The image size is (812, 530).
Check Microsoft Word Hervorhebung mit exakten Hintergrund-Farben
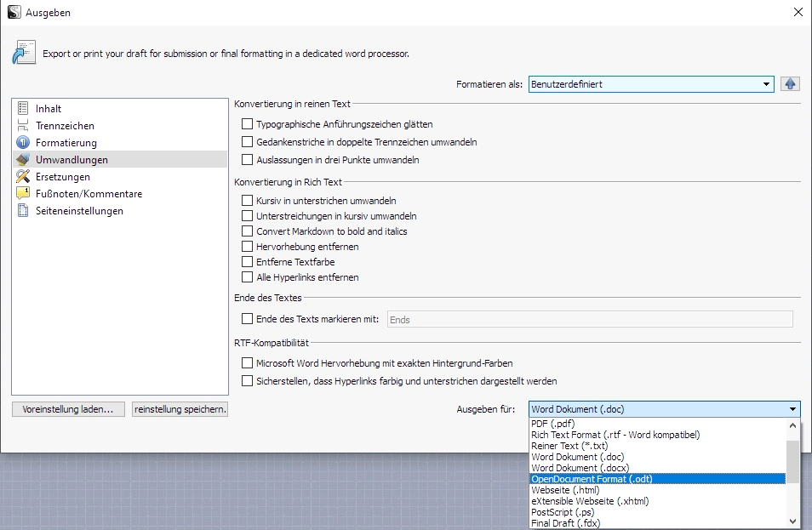point(248,362)
